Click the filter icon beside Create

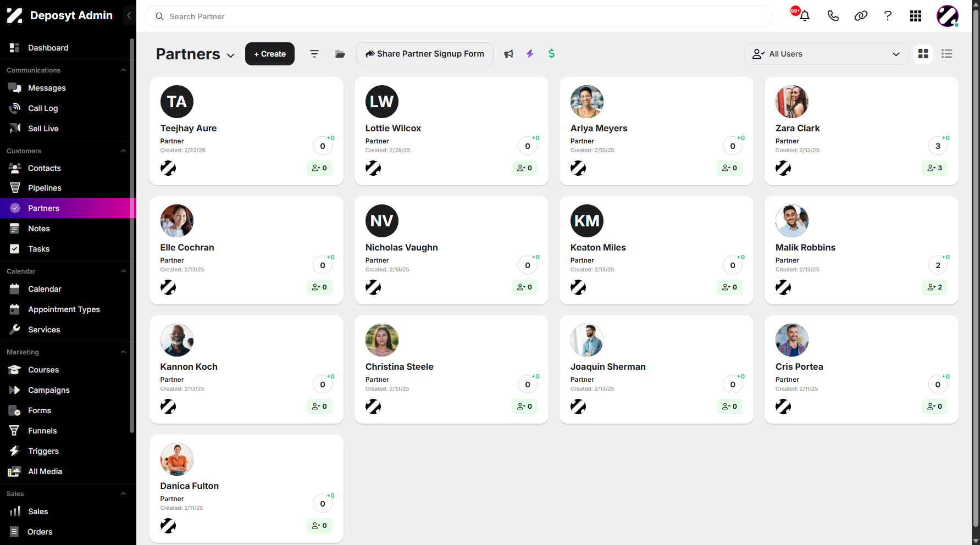[314, 54]
